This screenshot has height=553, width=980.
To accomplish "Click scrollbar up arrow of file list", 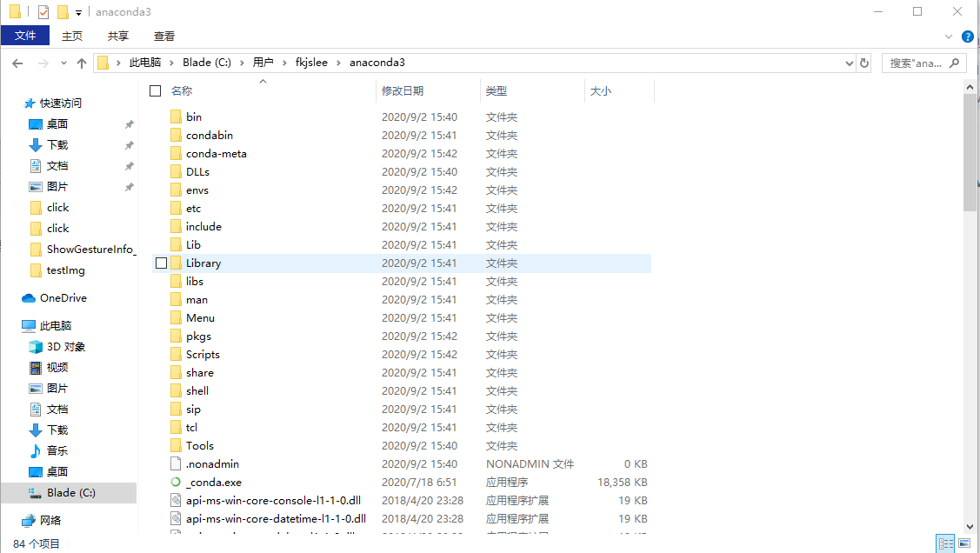I will (970, 88).
